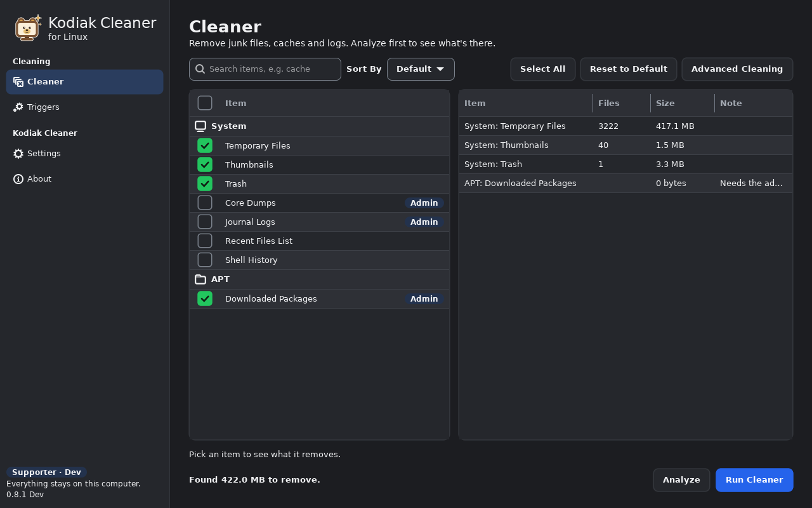Click the System monitor icon
The height and width of the screenshot is (508, 812).
[x=200, y=126]
